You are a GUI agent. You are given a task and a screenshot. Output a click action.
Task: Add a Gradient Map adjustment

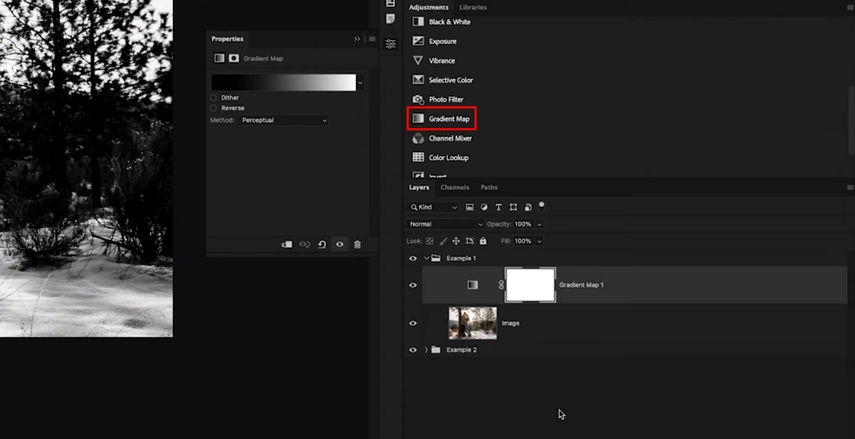click(441, 119)
